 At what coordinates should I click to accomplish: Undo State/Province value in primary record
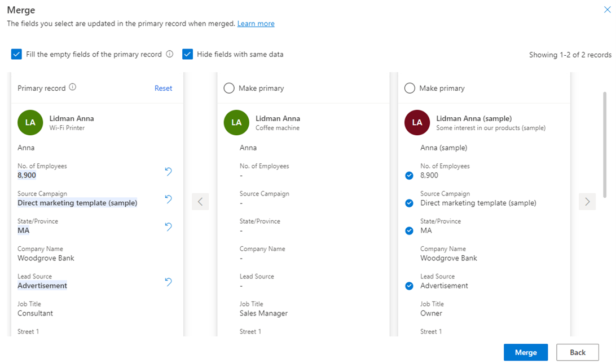pos(168,227)
